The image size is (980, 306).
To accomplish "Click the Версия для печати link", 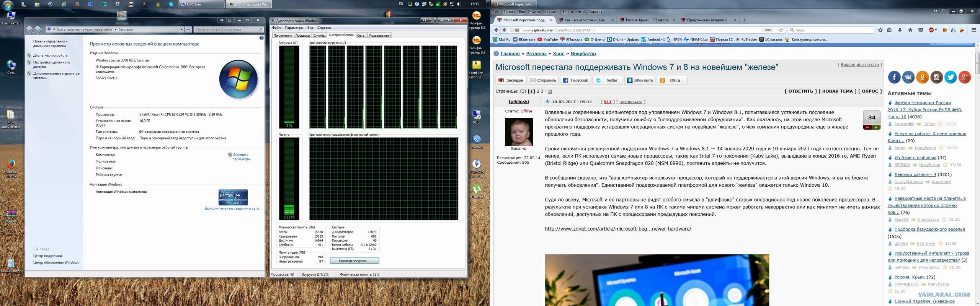I will click(x=860, y=65).
